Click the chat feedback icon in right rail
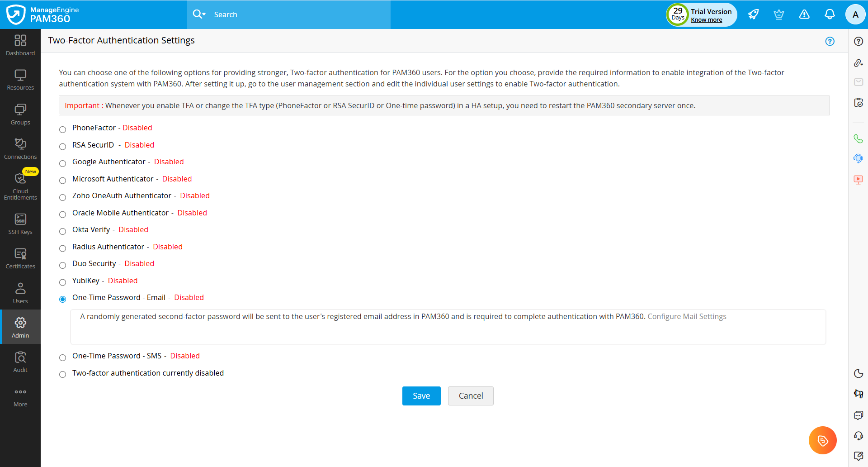Image resolution: width=868 pixels, height=467 pixels. click(x=859, y=415)
